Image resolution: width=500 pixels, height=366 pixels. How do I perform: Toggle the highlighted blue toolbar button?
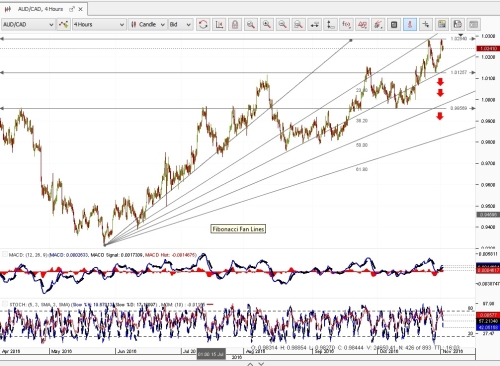point(410,24)
